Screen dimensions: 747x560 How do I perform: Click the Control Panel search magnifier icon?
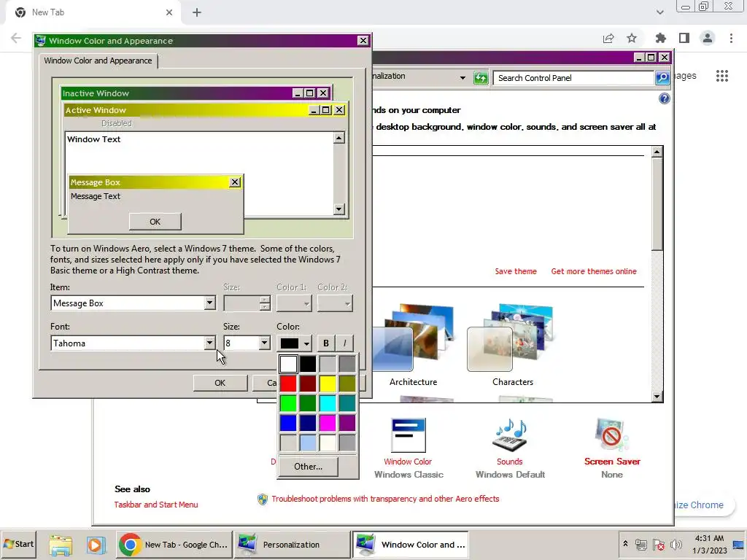tap(662, 78)
